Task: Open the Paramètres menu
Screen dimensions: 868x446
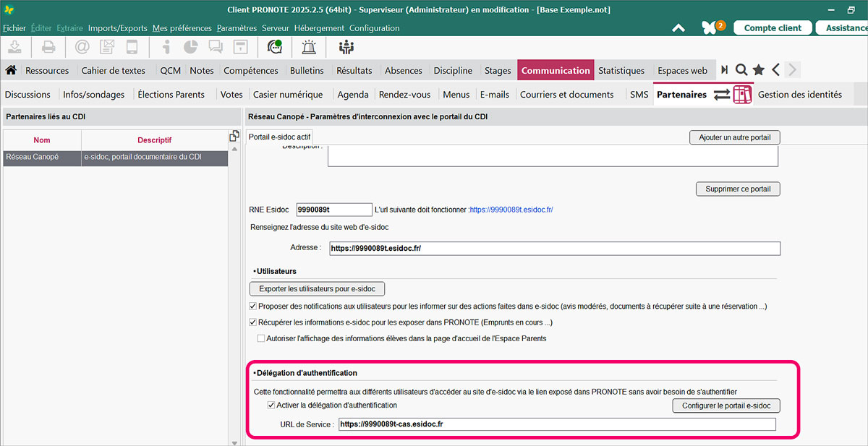Action: [237, 28]
